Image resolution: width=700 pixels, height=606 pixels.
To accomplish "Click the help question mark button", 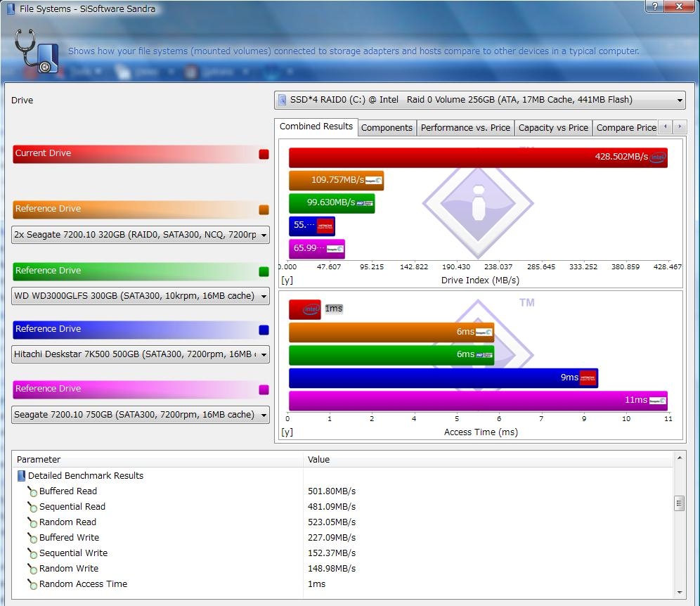I will [x=654, y=6].
